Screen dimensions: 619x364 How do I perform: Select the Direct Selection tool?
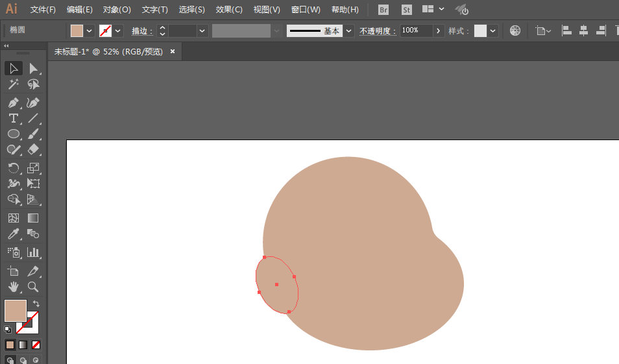(x=33, y=69)
